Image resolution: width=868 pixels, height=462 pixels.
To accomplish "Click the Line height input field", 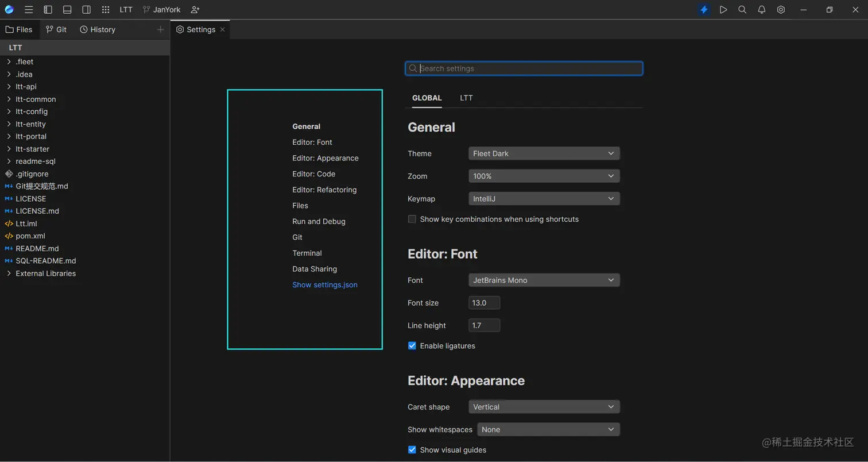I will [485, 325].
